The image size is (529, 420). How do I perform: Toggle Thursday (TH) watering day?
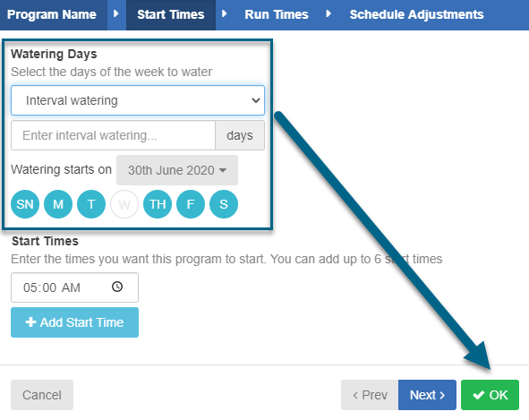158,204
